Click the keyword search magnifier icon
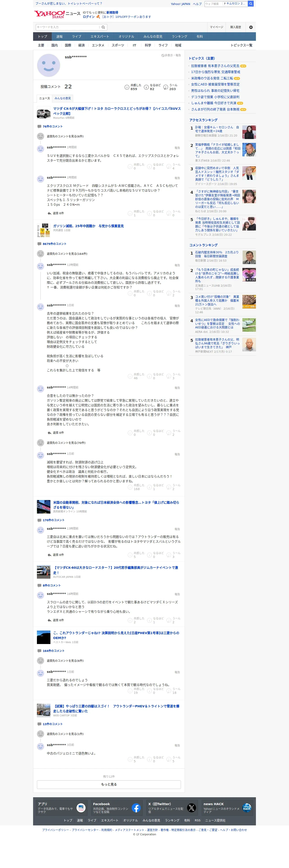The image size is (289, 868). (x=103, y=27)
